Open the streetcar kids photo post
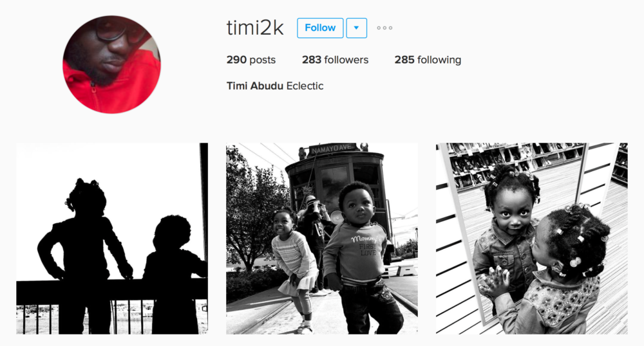 click(x=322, y=238)
